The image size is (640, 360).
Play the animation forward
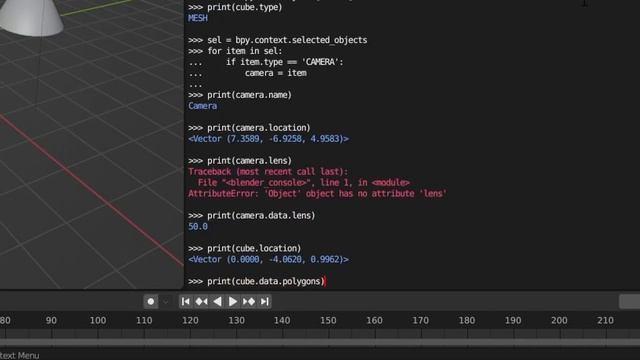[x=233, y=302]
